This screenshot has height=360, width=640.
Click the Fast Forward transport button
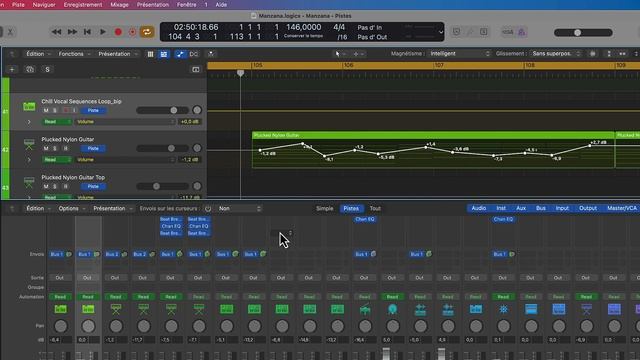[x=72, y=32]
